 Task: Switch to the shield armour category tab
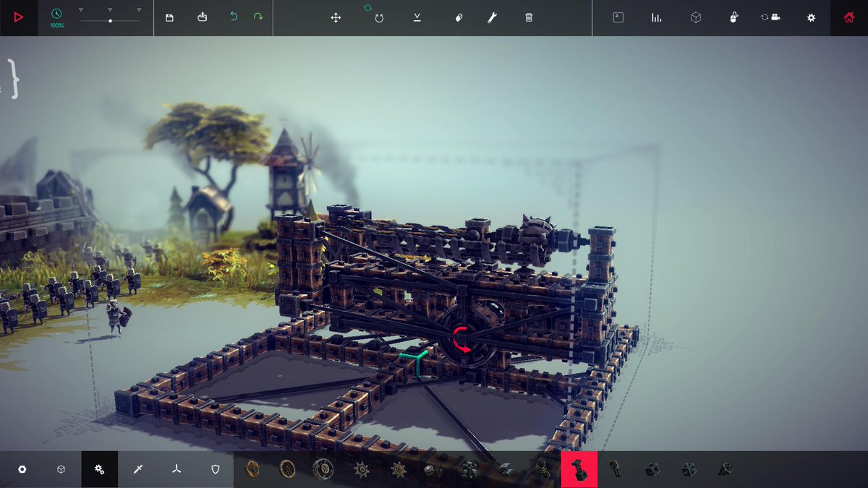[x=215, y=469]
